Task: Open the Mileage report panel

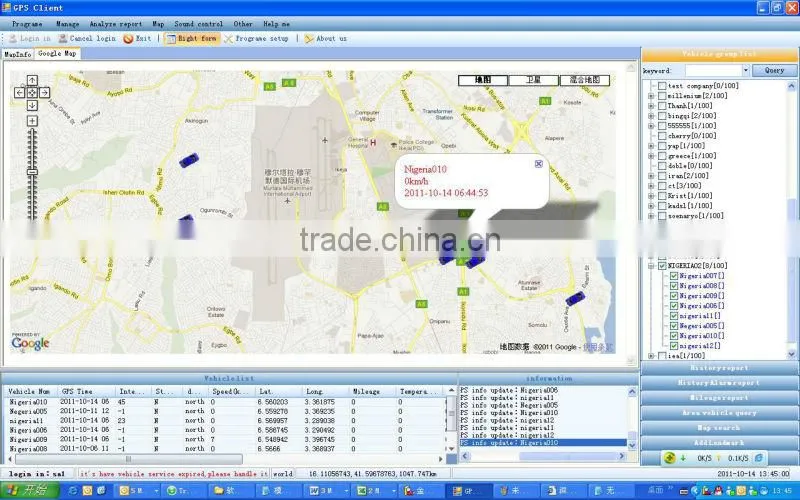Action: pos(719,398)
